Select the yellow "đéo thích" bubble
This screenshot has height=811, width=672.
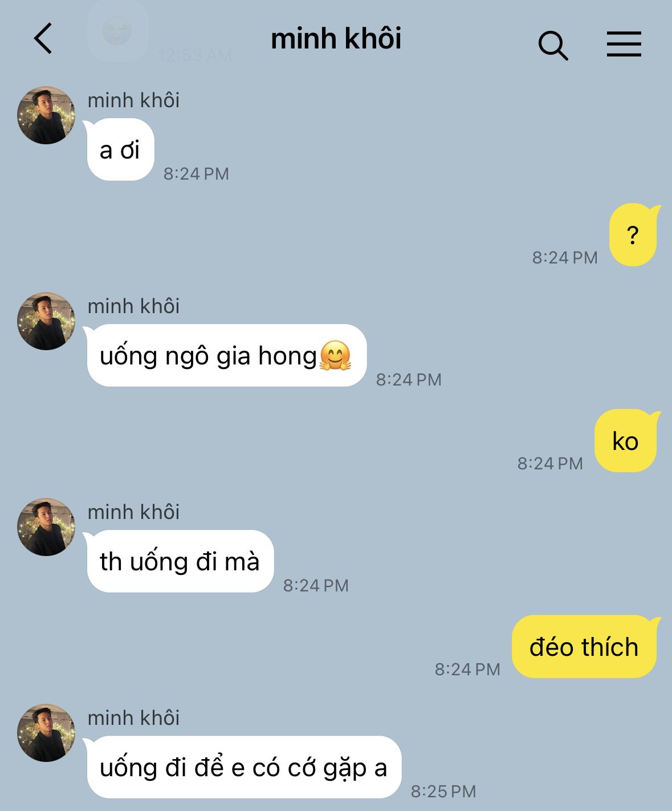585,646
